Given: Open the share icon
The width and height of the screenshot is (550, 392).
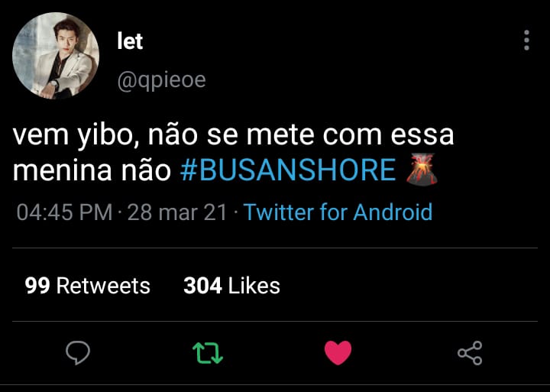Looking at the screenshot, I should point(470,353).
